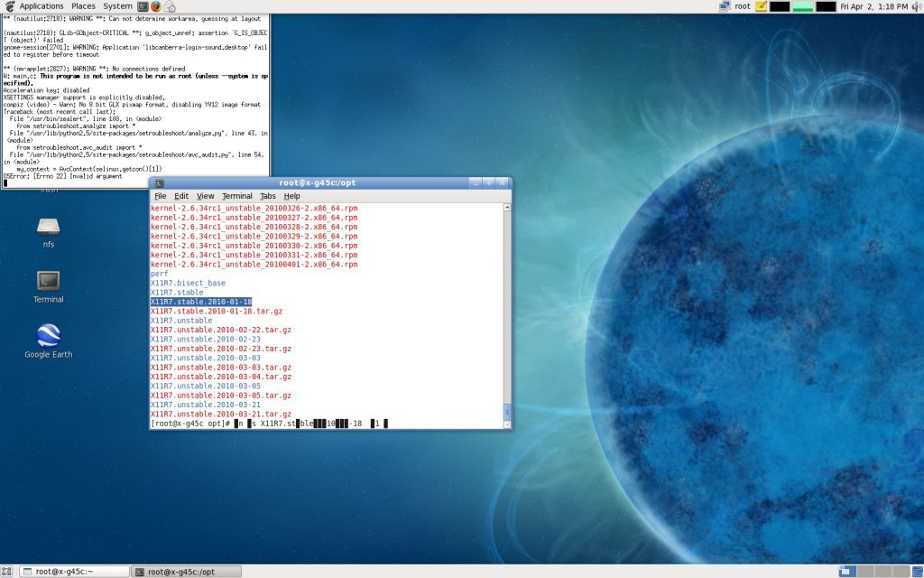The image size is (924, 578).
Task: Open the terminal launcher in top panel
Action: [x=143, y=6]
